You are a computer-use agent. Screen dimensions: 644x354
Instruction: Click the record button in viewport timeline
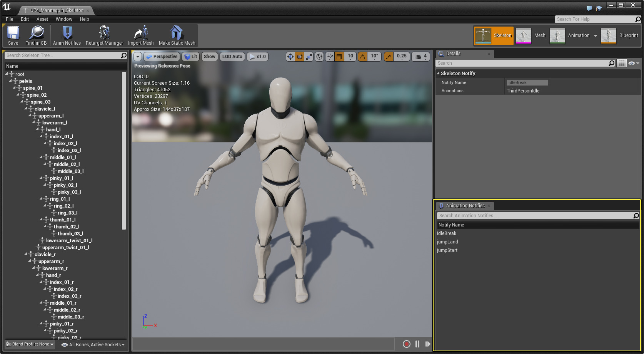tap(406, 344)
